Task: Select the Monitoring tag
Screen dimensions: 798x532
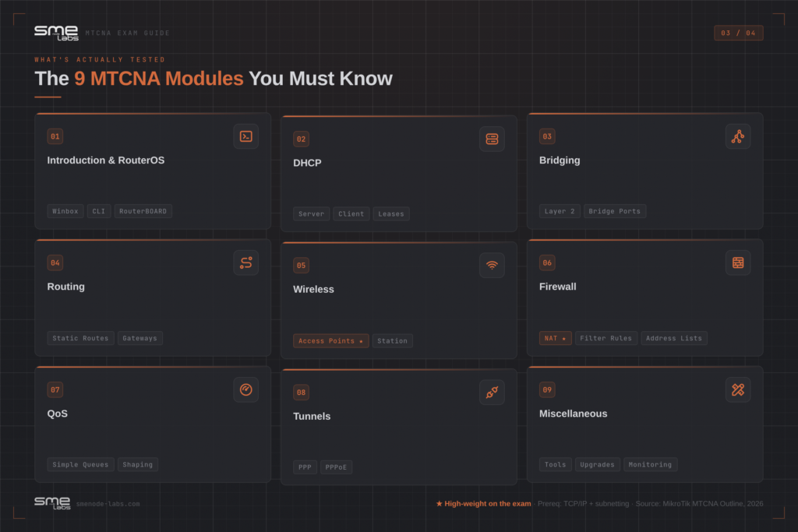Action: tap(650, 464)
